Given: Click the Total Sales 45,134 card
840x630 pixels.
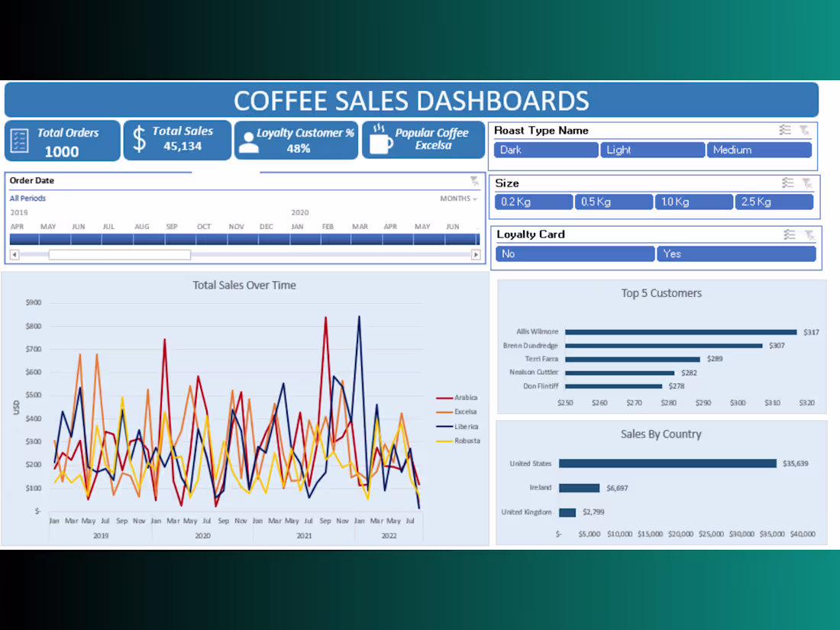Looking at the screenshot, I should (x=177, y=141).
